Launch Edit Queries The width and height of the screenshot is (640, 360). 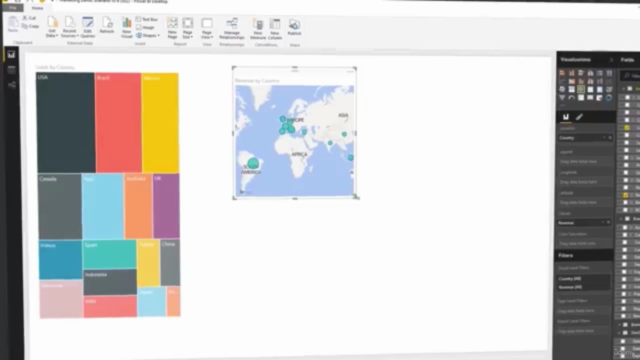pyautogui.click(x=87, y=27)
